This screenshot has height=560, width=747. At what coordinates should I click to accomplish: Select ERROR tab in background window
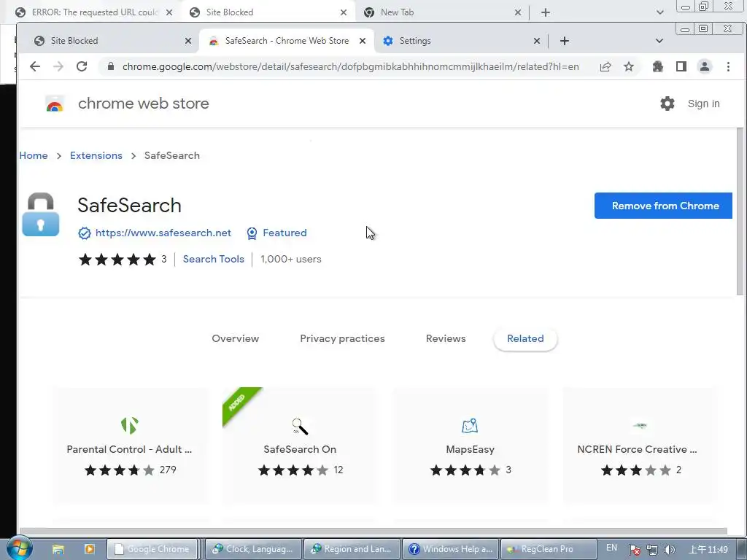(x=93, y=12)
